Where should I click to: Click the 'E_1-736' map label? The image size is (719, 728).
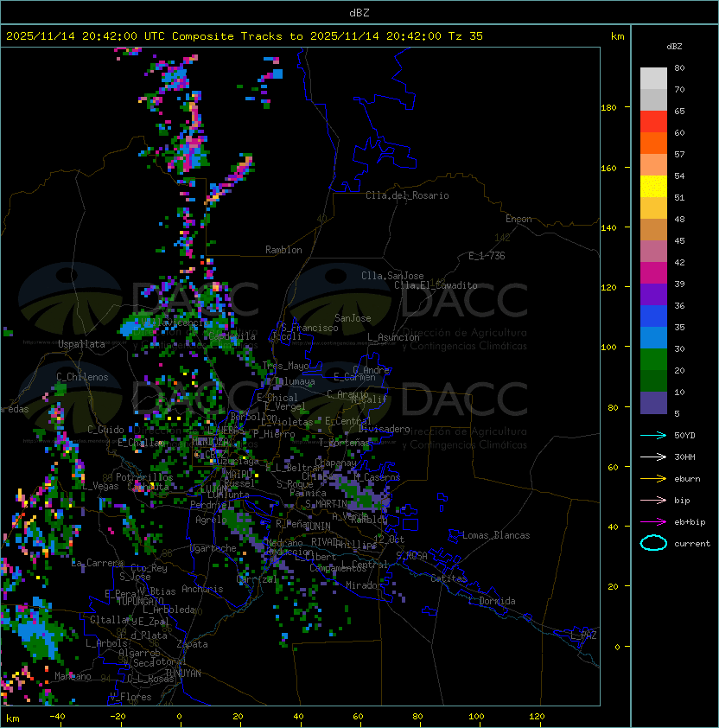point(487,256)
